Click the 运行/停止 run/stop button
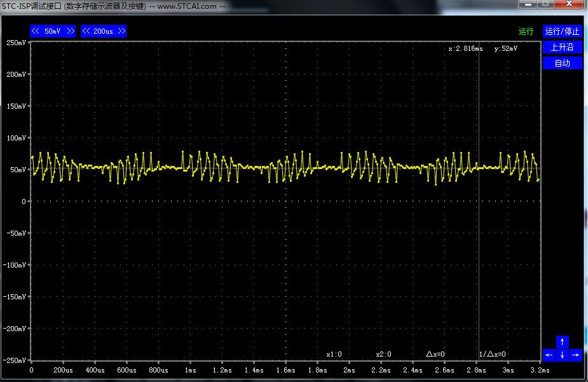This screenshot has height=382, width=588. pyautogui.click(x=562, y=31)
